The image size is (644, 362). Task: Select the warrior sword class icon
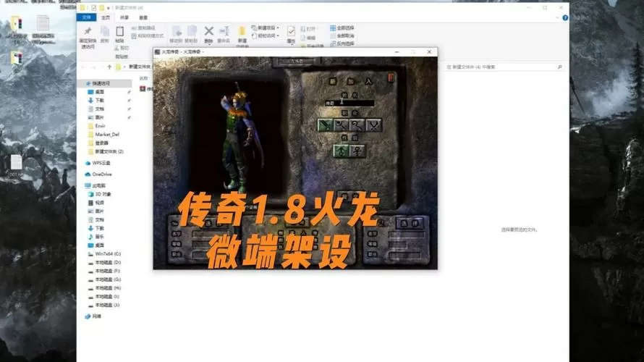tap(325, 125)
